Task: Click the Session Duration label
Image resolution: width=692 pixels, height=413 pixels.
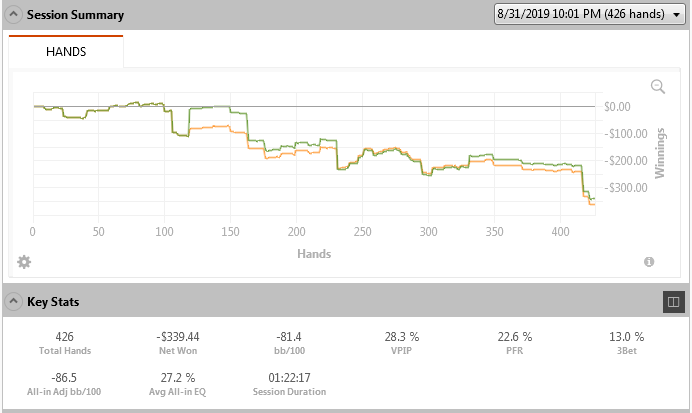Action: 290,392
